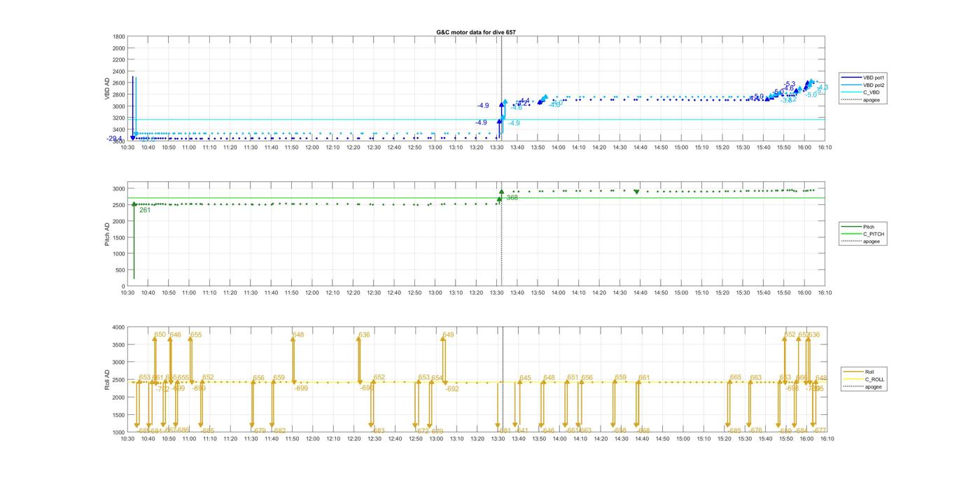Click the '1800' tick on VBD y-axis
Image resolution: width=980 pixels, height=485 pixels.
(x=119, y=36)
